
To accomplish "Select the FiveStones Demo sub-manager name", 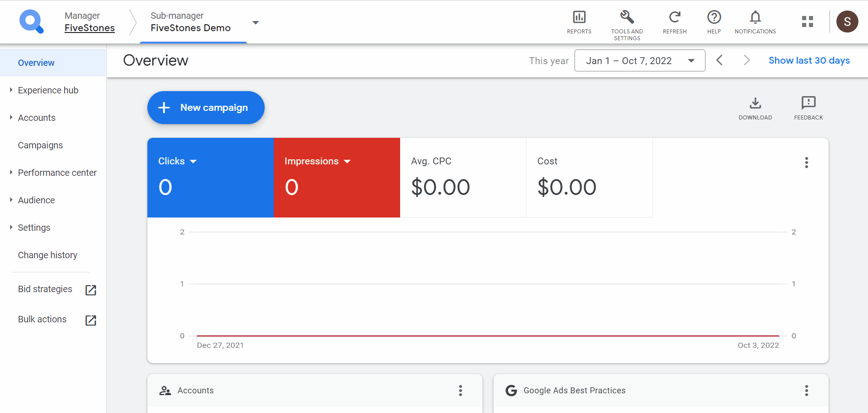I will click(190, 28).
